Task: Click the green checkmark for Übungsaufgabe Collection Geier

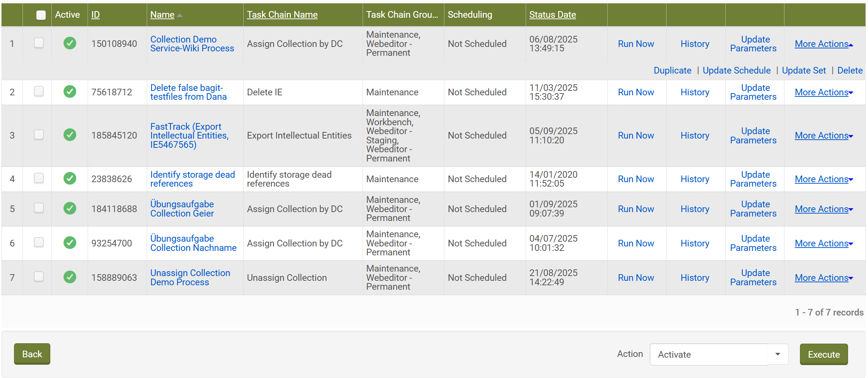Action: pyautogui.click(x=69, y=208)
